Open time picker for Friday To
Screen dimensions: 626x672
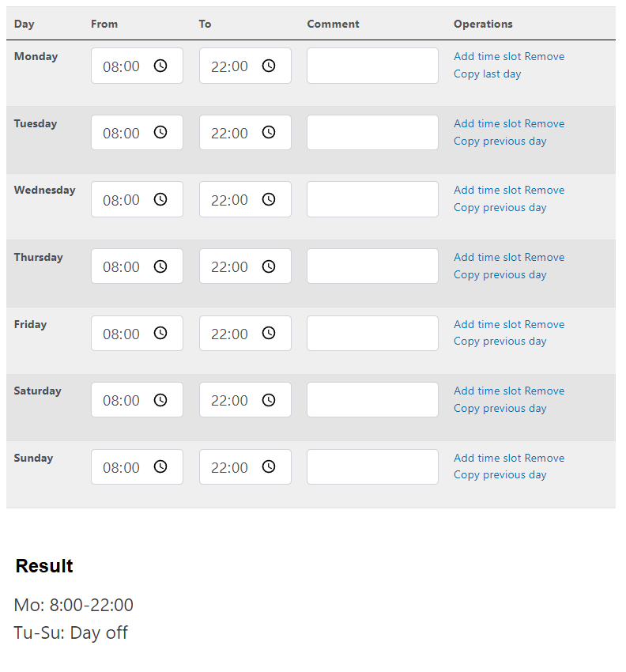click(269, 334)
